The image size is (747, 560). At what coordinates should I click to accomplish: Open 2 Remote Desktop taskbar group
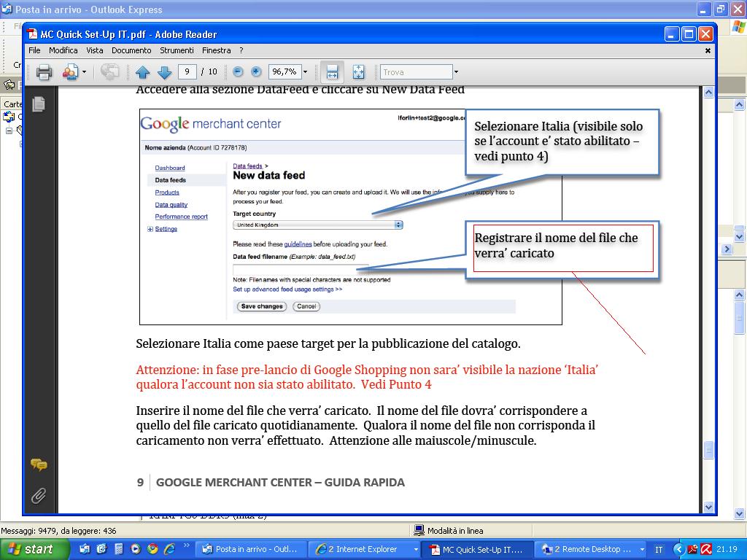(x=588, y=550)
